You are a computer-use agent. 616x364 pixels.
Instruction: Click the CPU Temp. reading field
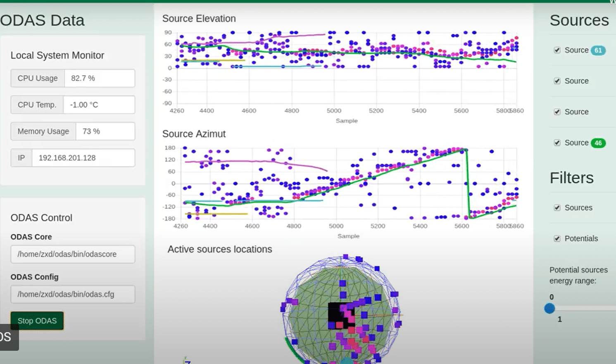pyautogui.click(x=99, y=105)
